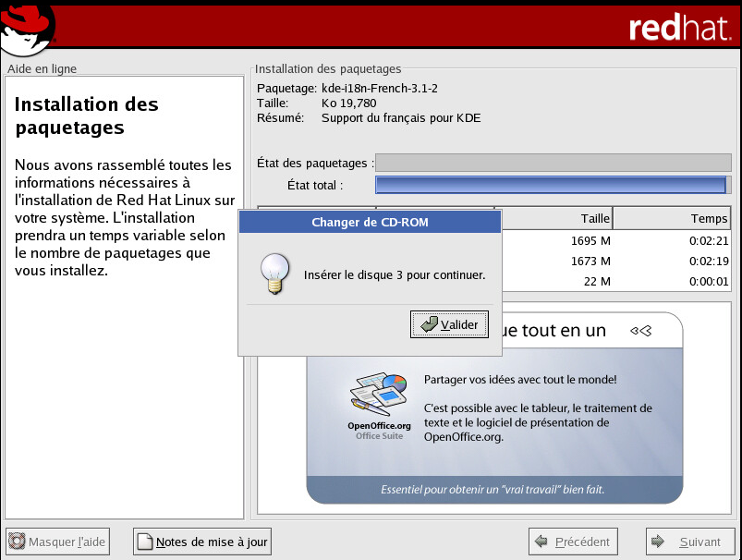Viewport: 742px width, 560px height.
Task: Click the État total progress bar
Action: [x=553, y=185]
